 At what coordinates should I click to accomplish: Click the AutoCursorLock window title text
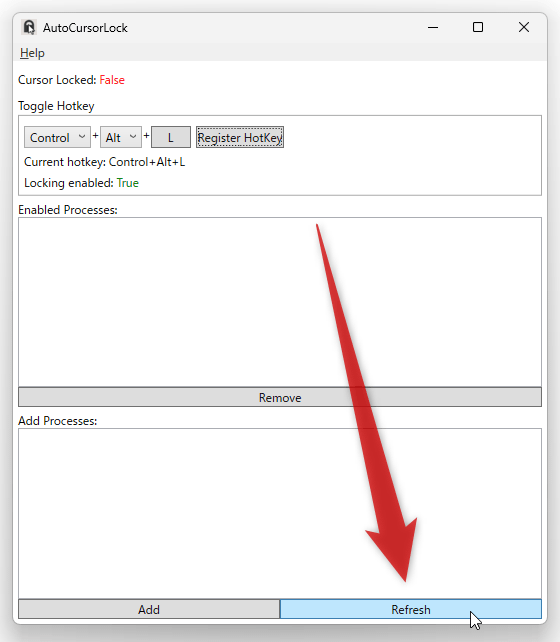[85, 28]
